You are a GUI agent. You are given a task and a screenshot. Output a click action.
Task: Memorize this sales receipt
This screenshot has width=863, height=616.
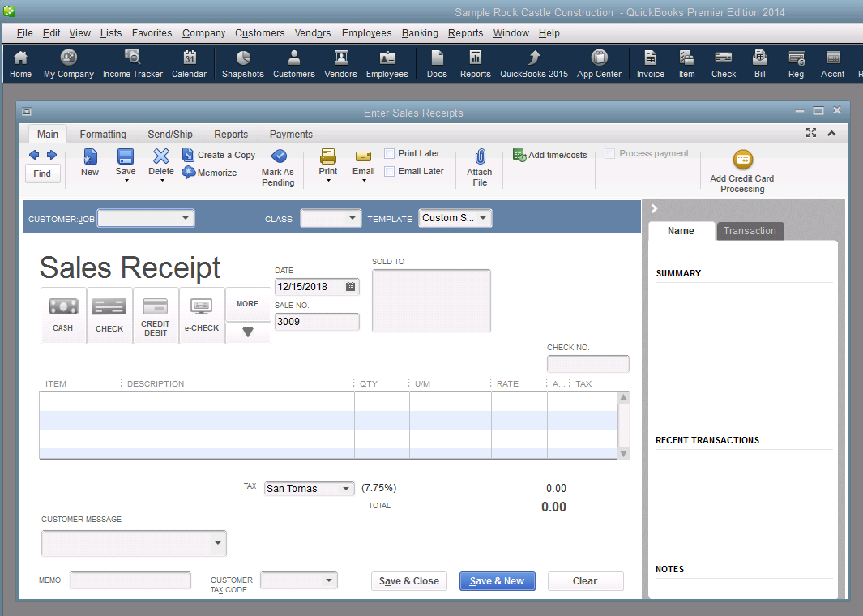pyautogui.click(x=210, y=173)
